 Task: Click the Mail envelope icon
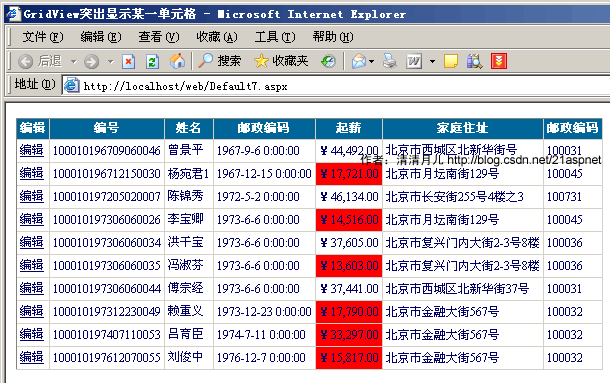(x=359, y=61)
